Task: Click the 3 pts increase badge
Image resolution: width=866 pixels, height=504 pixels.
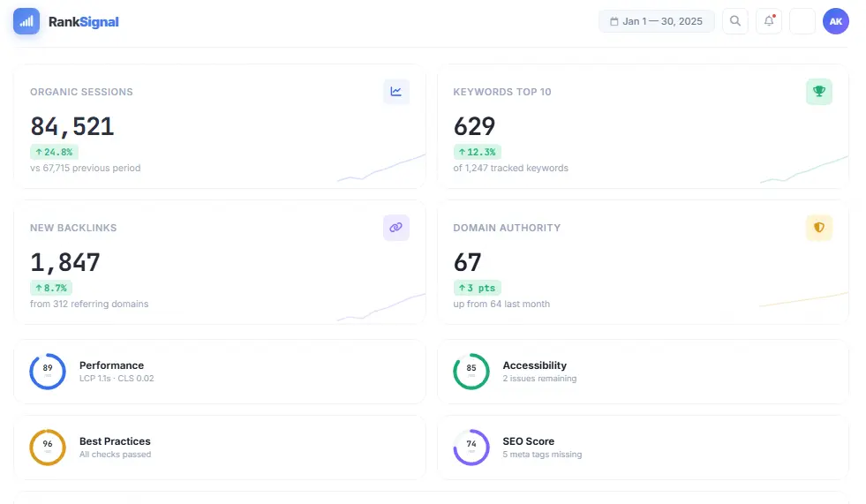Action: (478, 288)
